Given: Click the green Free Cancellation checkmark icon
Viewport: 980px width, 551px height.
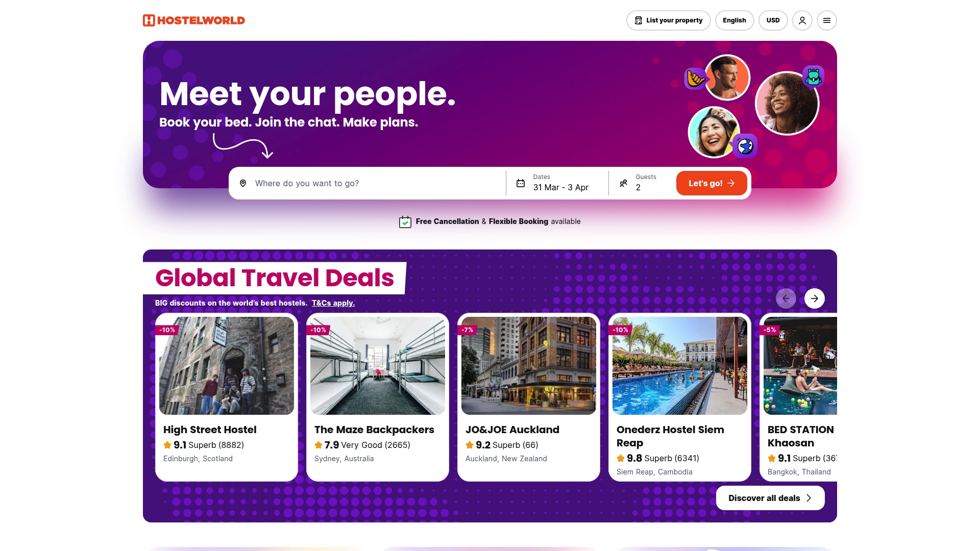Looking at the screenshot, I should tap(405, 221).
